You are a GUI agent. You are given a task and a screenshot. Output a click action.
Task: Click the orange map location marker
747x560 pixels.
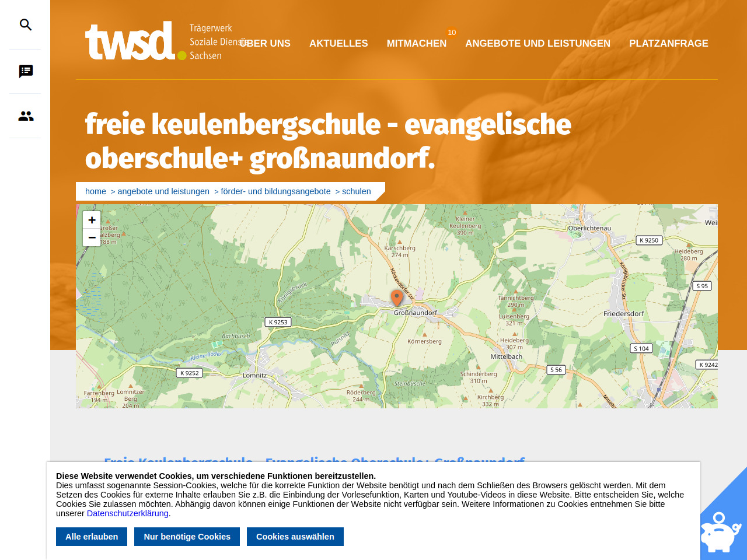pyautogui.click(x=397, y=297)
